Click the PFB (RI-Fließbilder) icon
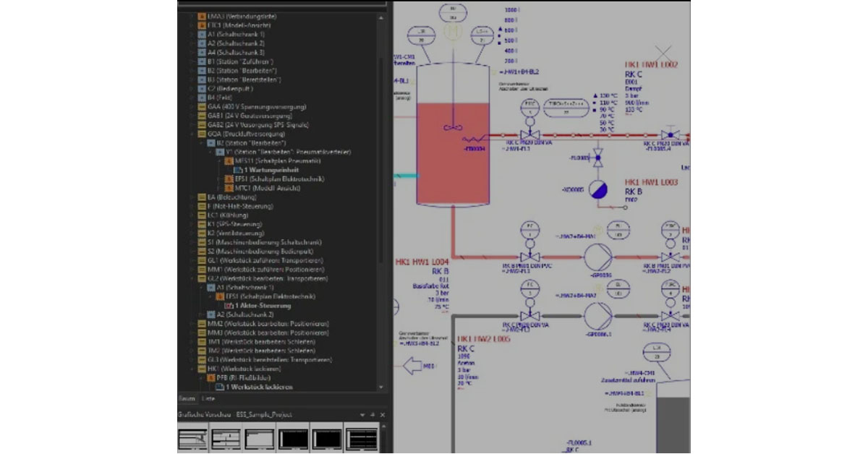Screen dimensions: 868x454 click(211, 377)
